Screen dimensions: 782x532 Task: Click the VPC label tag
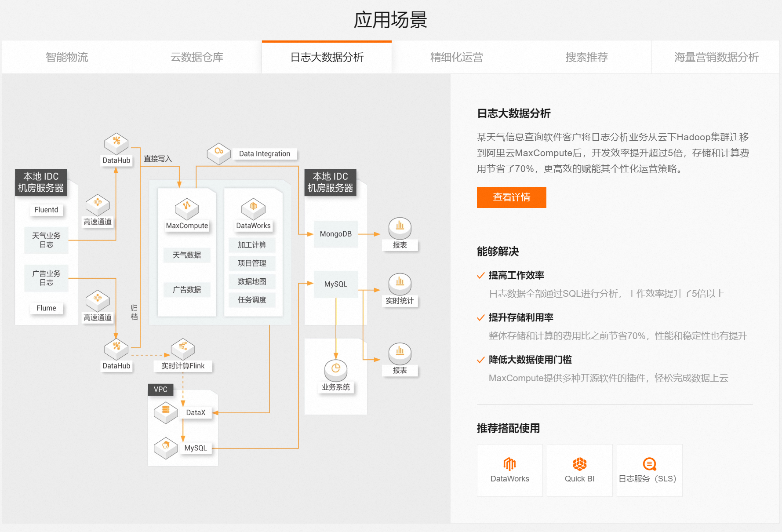tap(160, 390)
